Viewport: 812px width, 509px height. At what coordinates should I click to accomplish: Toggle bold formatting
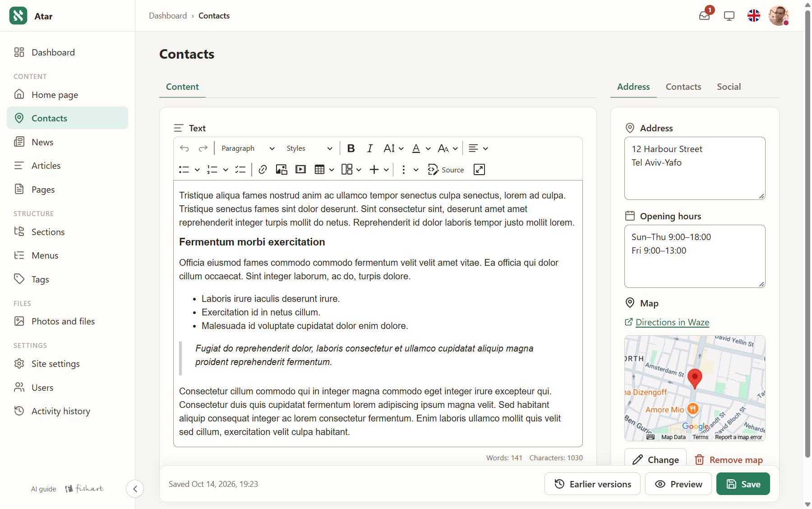point(351,148)
